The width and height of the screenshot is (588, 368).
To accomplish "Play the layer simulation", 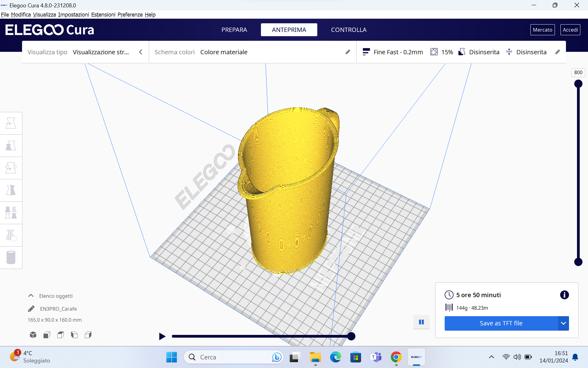I will (162, 336).
